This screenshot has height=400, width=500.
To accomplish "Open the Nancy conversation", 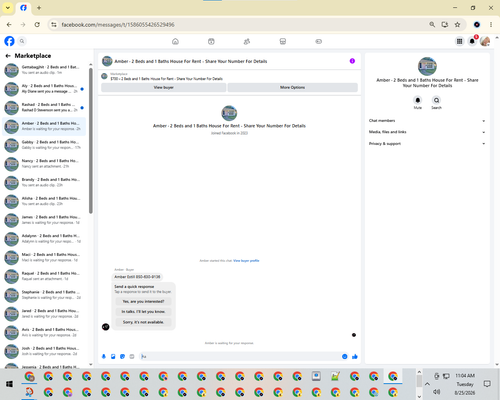I will [44, 164].
